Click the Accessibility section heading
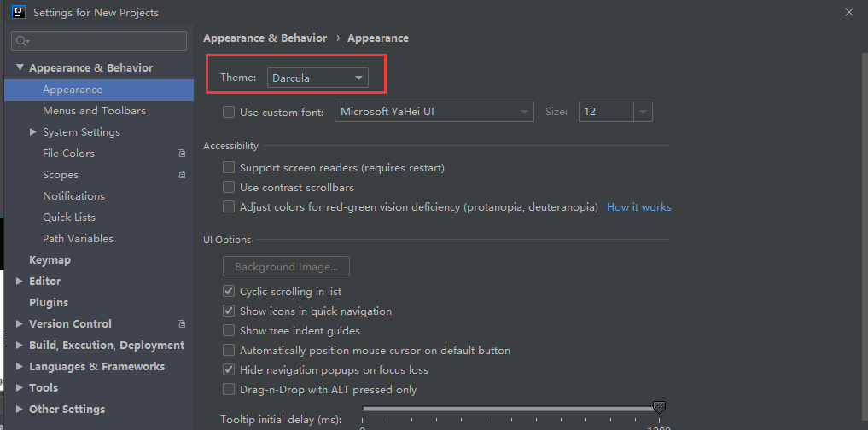 [x=230, y=146]
